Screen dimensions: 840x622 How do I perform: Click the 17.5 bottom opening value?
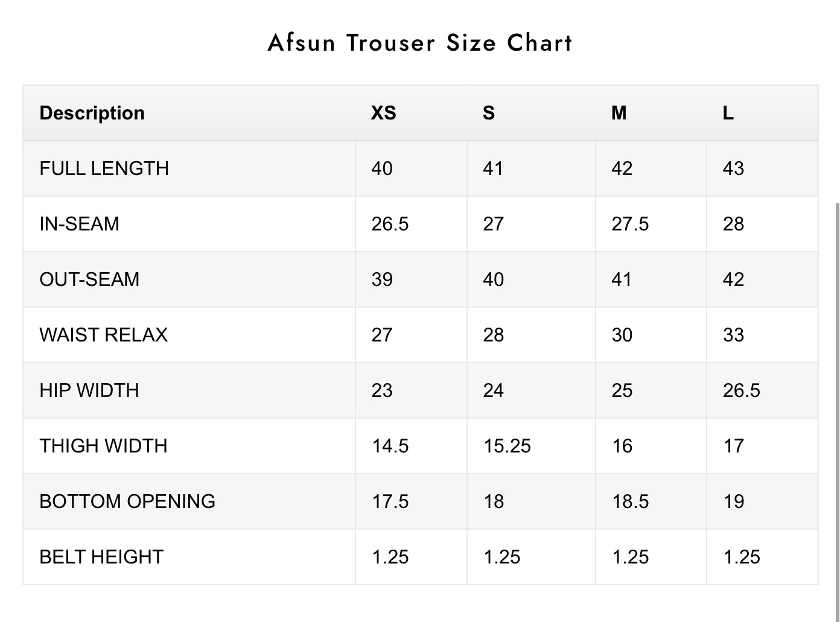click(x=390, y=501)
